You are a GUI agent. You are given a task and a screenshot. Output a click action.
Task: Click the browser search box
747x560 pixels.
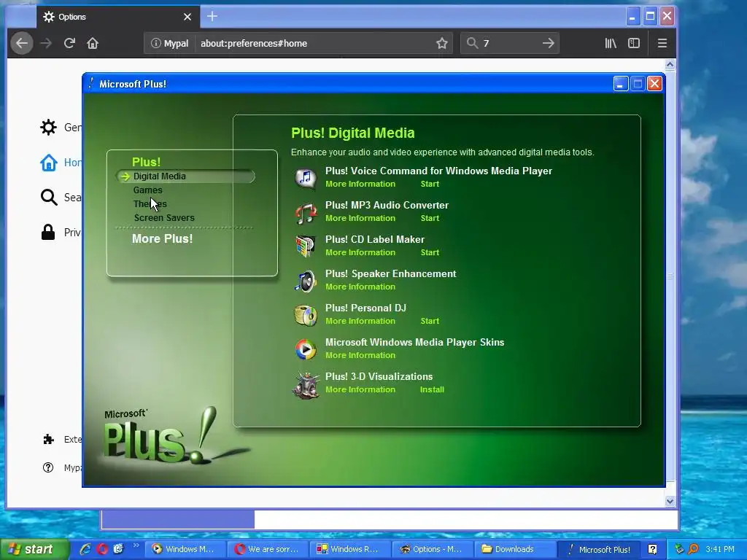click(x=510, y=43)
